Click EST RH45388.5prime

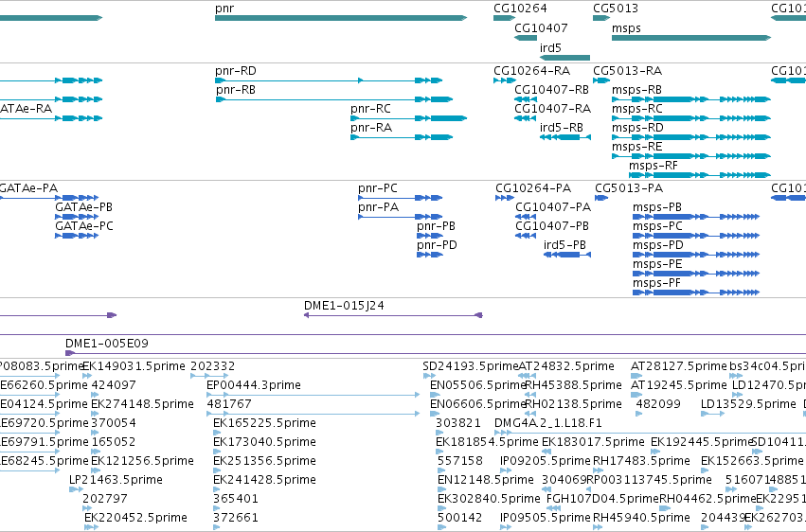click(530, 395)
